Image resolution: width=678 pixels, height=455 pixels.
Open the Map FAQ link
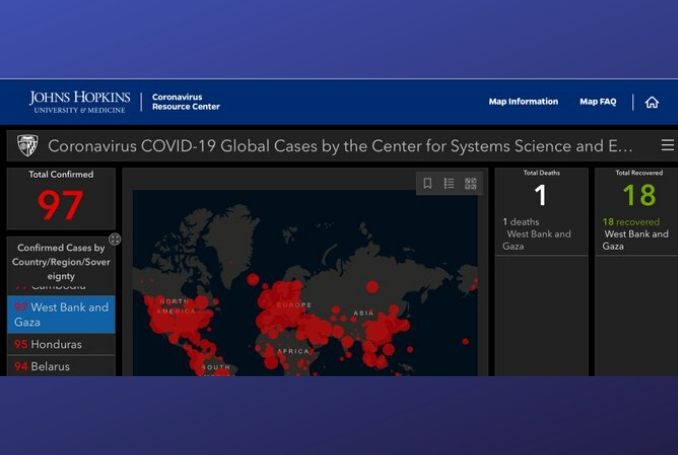click(x=598, y=102)
